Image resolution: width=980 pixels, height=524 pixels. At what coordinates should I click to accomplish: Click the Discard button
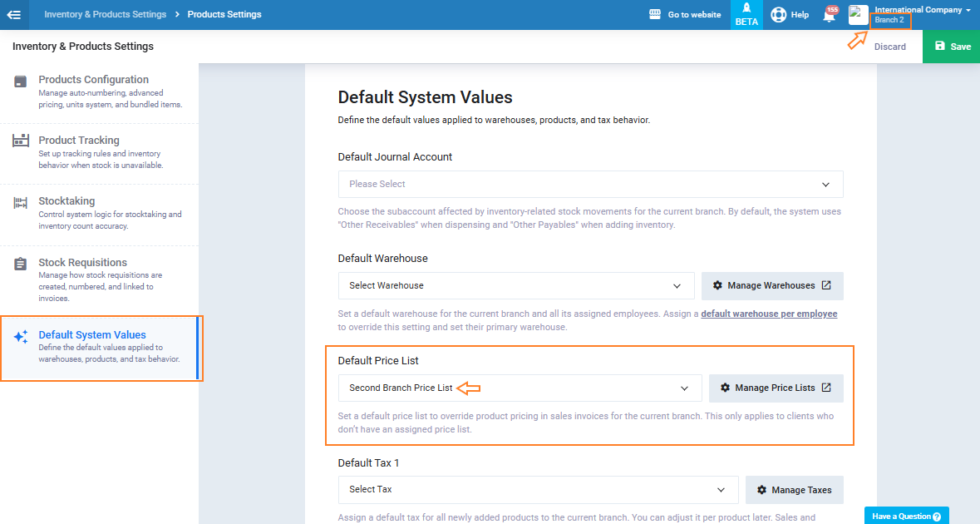tap(889, 47)
